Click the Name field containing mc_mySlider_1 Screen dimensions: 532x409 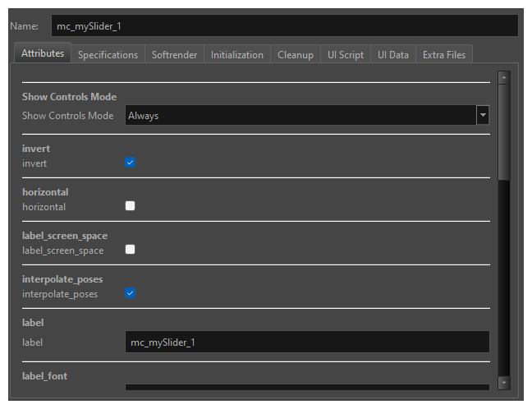point(284,25)
